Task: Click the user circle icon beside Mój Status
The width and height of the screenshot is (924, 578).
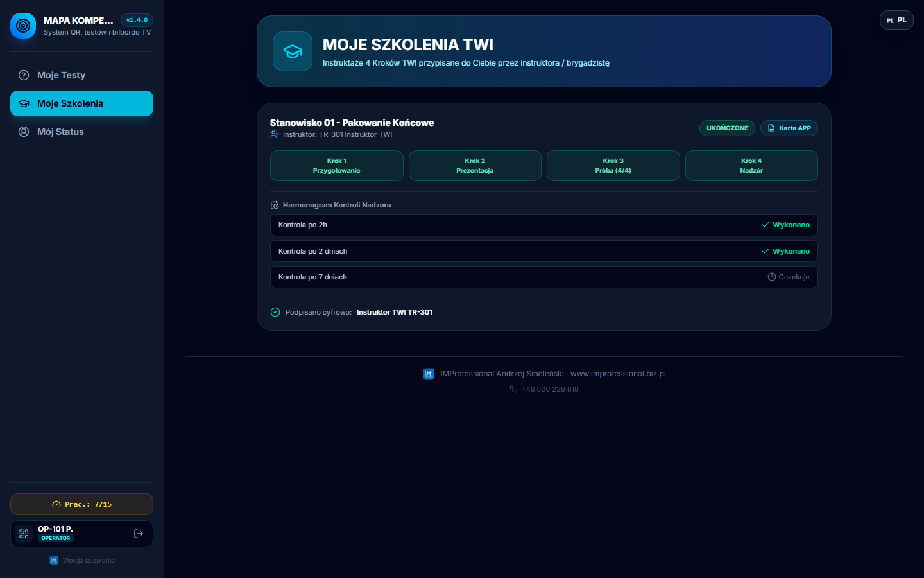Action: coord(24,132)
